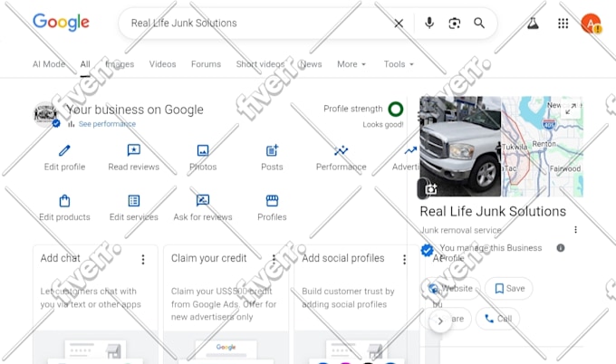Click the Profile strength circle indicator
Viewport: 616px width, 364px height.
396,109
